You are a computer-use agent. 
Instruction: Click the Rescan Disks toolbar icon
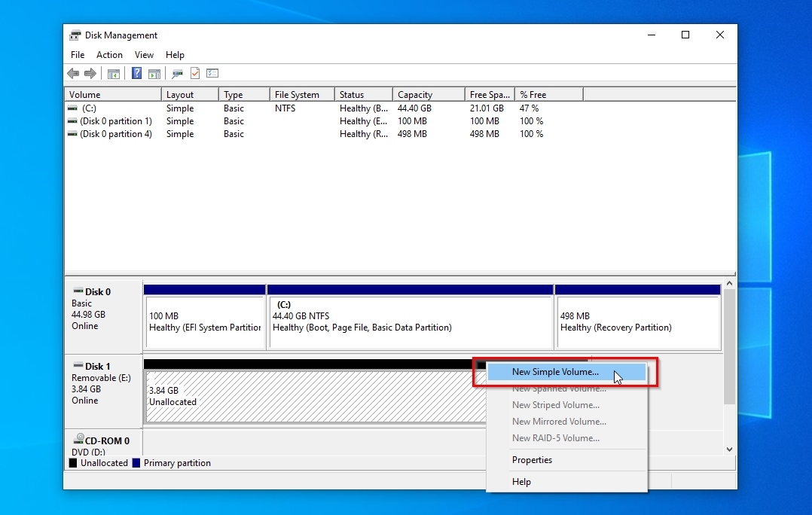(x=177, y=74)
